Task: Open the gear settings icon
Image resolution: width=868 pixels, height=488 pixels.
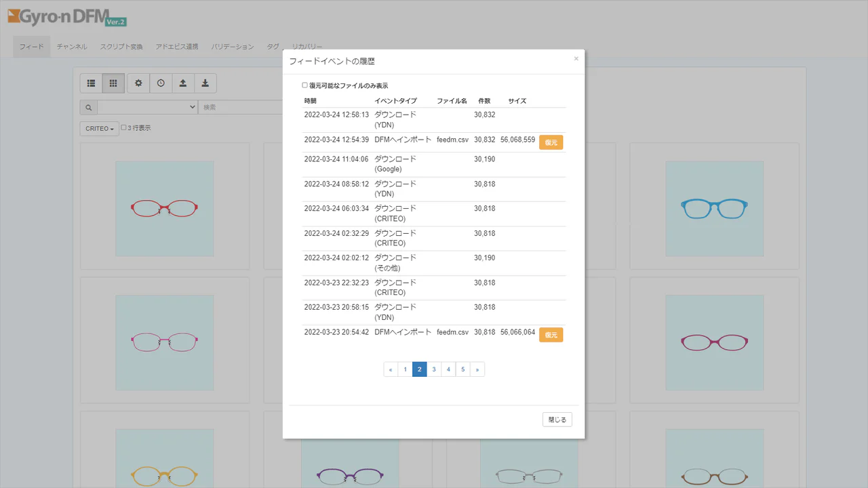Action: point(138,83)
